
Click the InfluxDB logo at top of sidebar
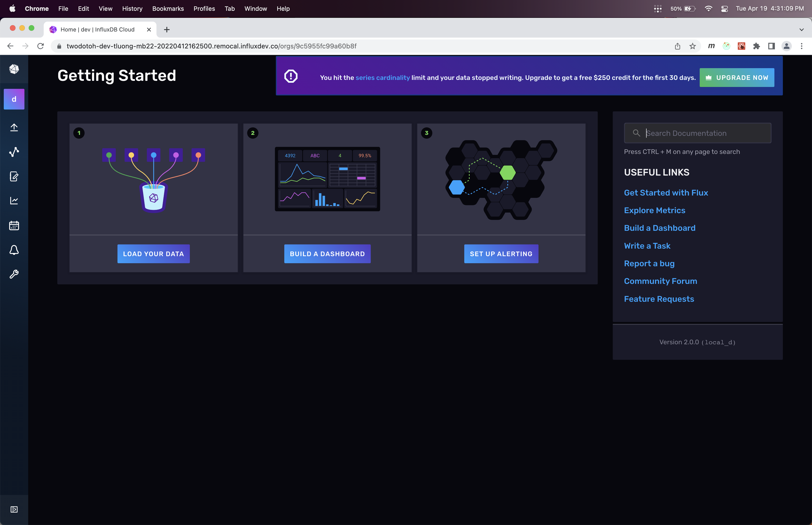pos(14,69)
